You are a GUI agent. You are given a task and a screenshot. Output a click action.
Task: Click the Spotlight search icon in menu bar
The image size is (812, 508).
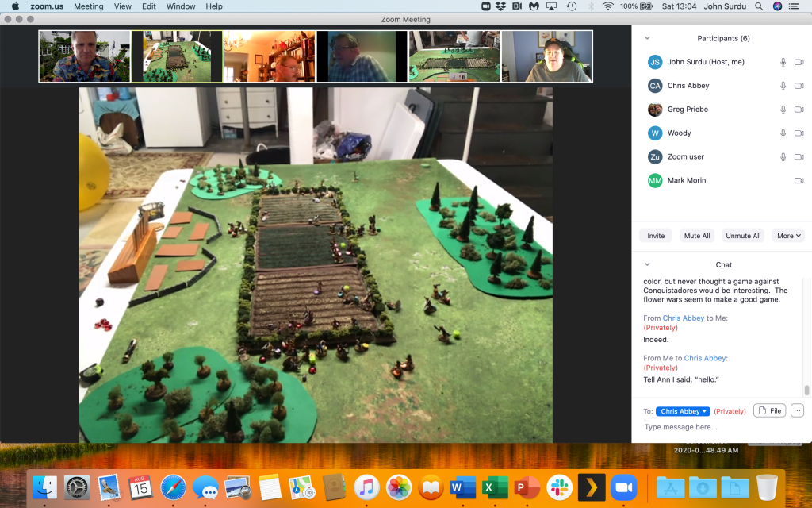(x=759, y=6)
